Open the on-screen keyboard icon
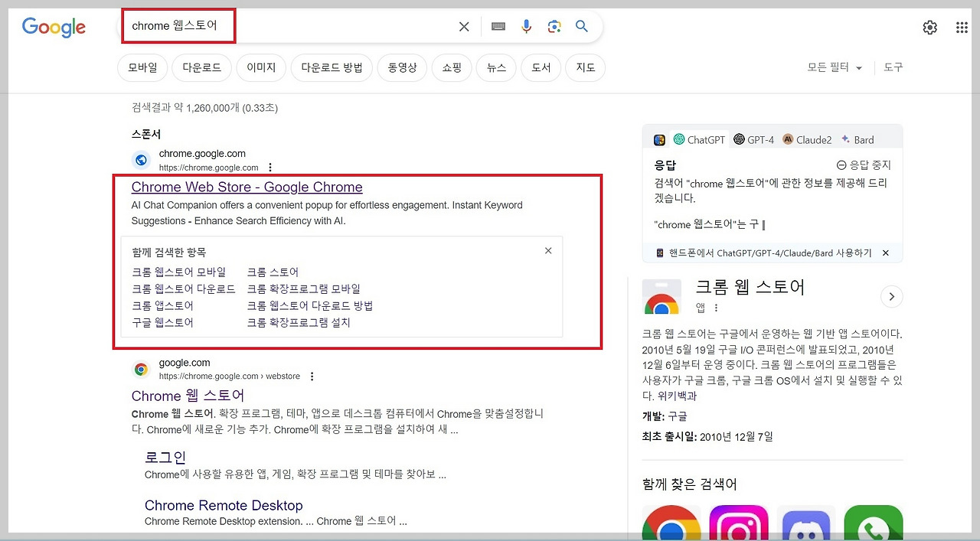The width and height of the screenshot is (980, 541). [x=498, y=27]
